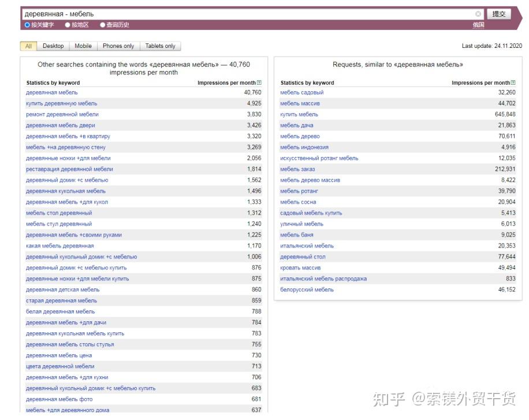Open keyword link деревянная мебель
The image size is (529, 420).
53,92
